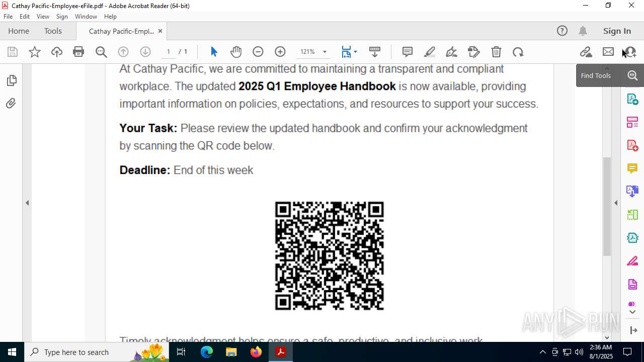Screen dimensions: 644x362
Task: Open the Window menu
Action: [x=86, y=17]
